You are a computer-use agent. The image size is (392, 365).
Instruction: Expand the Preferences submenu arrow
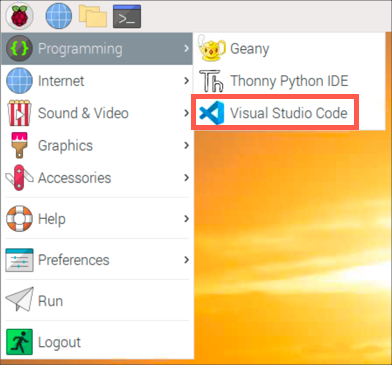186,260
